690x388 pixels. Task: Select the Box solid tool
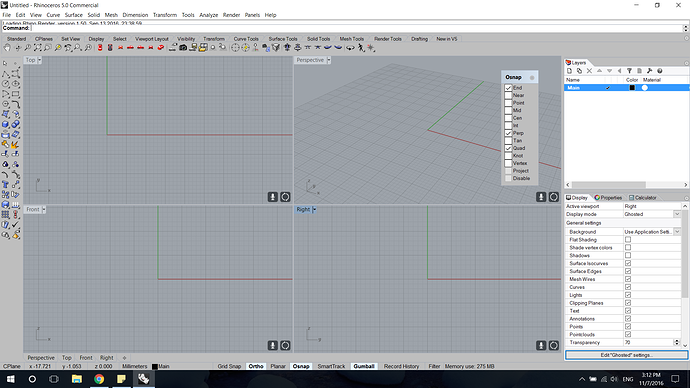pyautogui.click(x=6, y=124)
